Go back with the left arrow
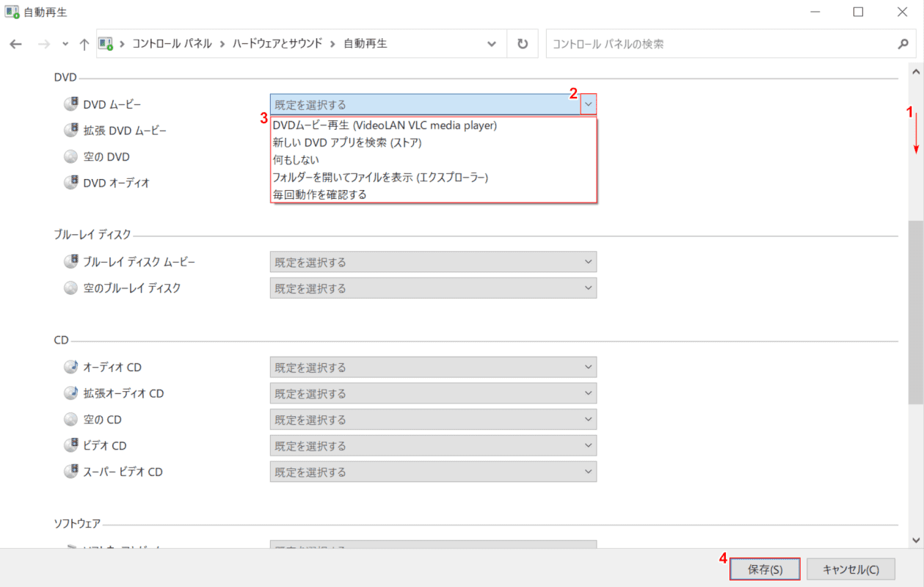The image size is (924, 587). 16,44
